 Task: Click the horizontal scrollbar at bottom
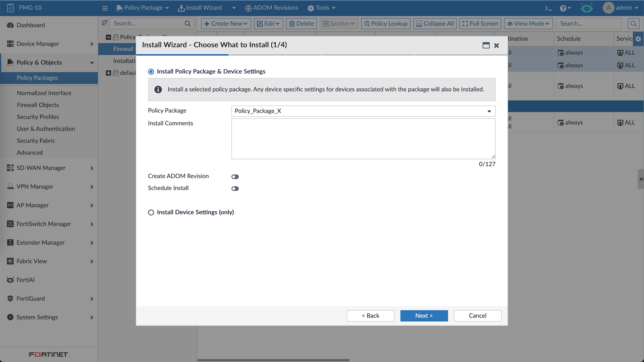tap(273, 360)
